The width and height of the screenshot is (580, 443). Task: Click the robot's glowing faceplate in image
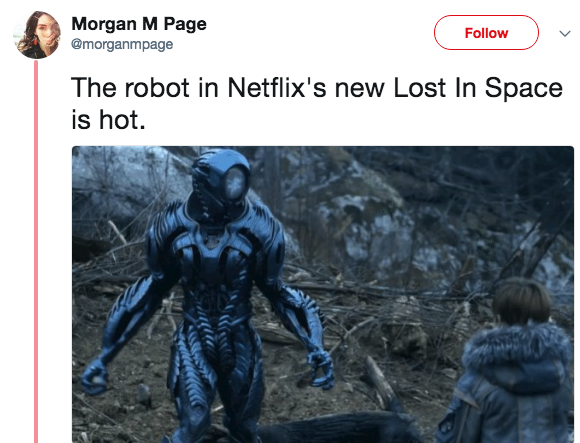coord(235,183)
